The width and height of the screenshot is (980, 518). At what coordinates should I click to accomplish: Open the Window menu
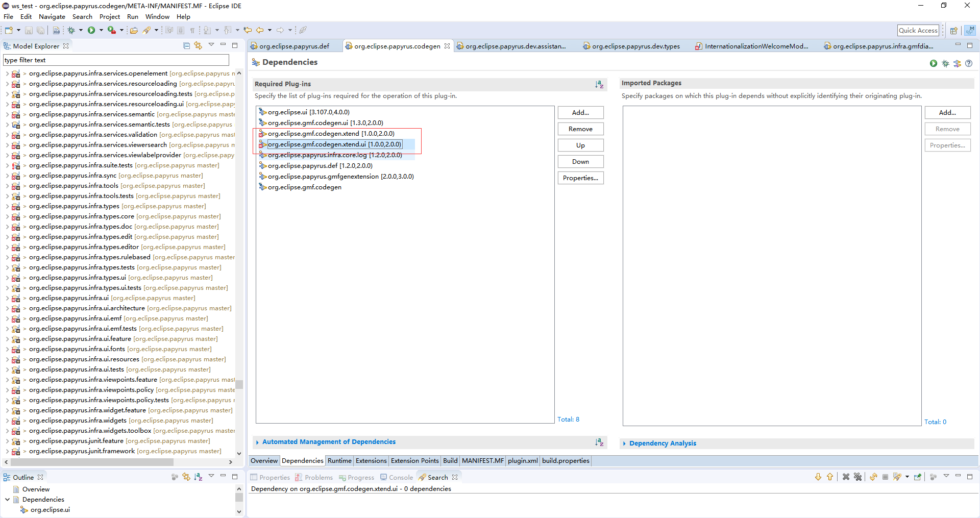[157, 16]
